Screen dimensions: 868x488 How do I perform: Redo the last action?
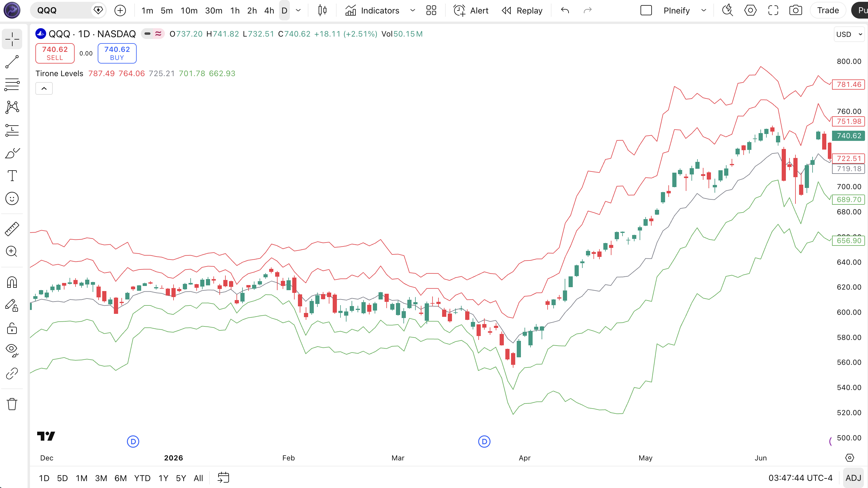click(588, 10)
